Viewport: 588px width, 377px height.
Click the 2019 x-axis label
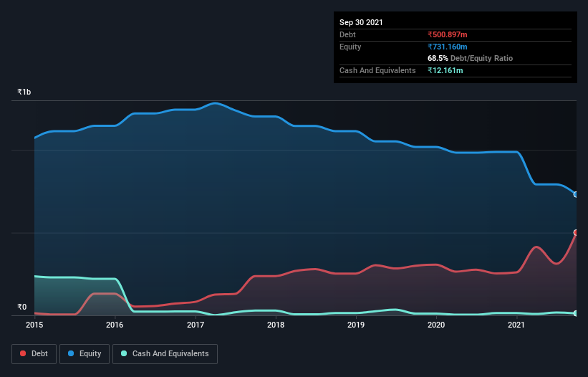(356, 325)
